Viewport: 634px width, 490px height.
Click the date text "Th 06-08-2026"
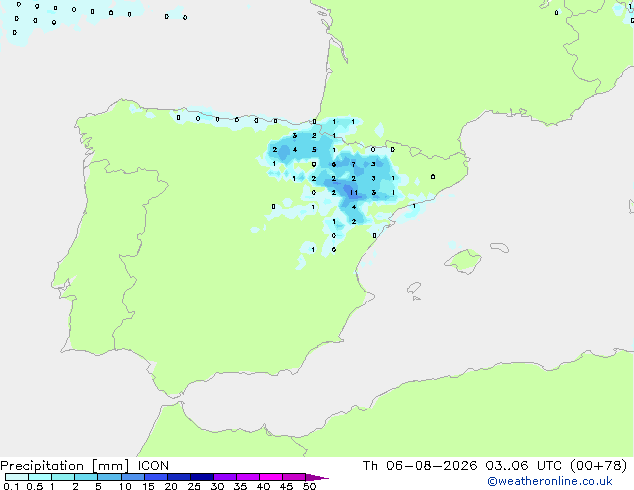420,466
